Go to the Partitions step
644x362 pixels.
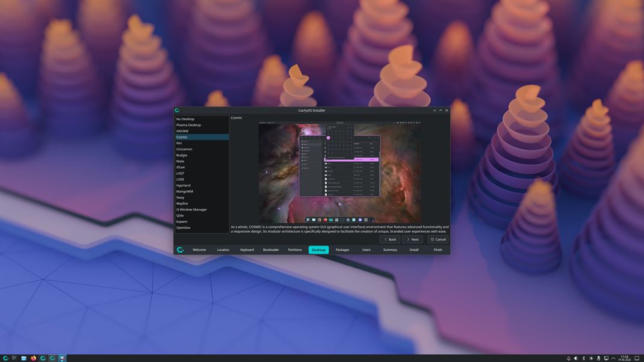point(295,250)
